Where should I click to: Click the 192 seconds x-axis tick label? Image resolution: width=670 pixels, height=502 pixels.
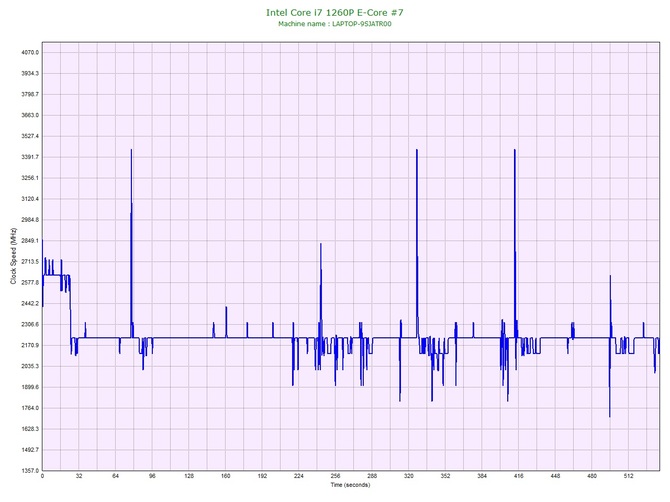coord(262,476)
